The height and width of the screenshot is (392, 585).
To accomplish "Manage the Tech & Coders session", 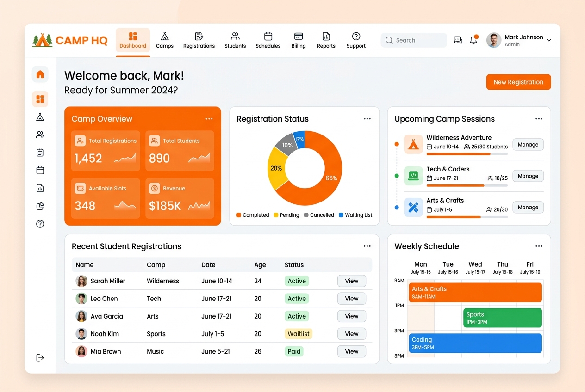I will [x=528, y=176].
